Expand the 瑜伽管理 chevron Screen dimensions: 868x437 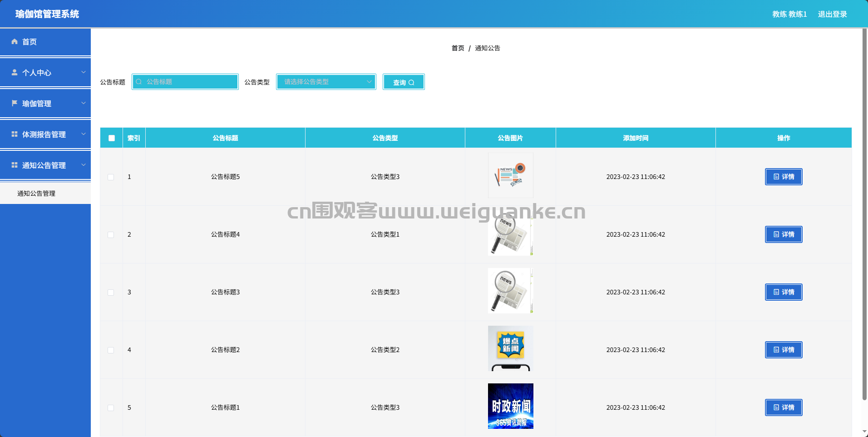84,103
